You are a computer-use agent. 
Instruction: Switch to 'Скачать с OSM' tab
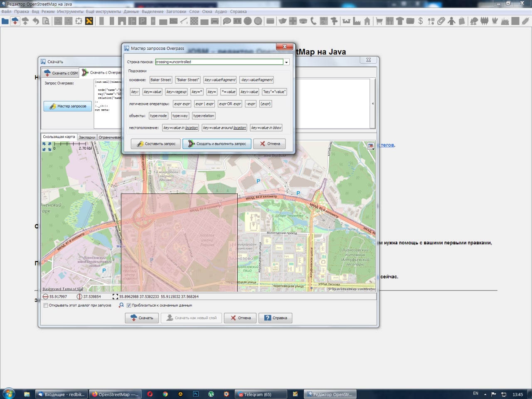[61, 73]
